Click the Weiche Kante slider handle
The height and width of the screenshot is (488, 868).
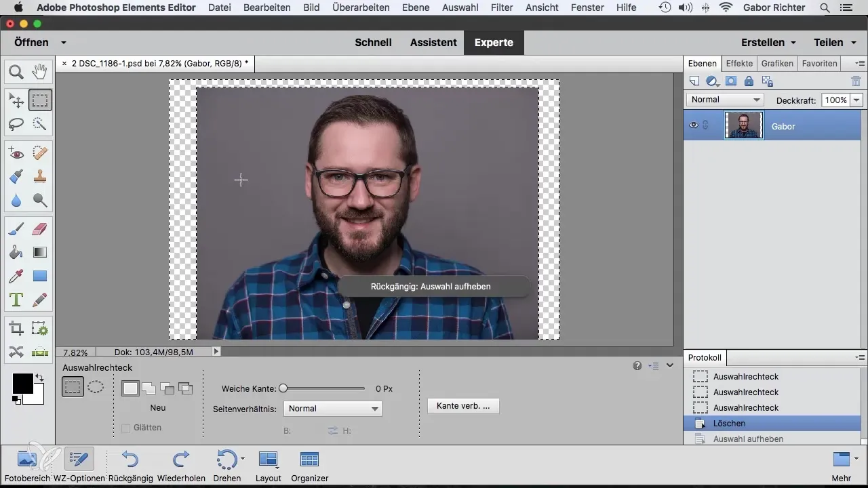coord(283,388)
